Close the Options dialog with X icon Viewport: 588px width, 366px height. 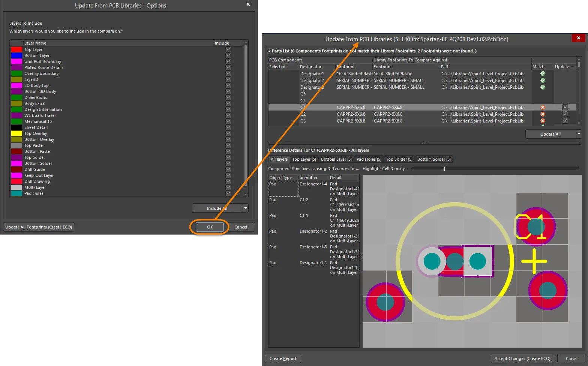[x=248, y=4]
